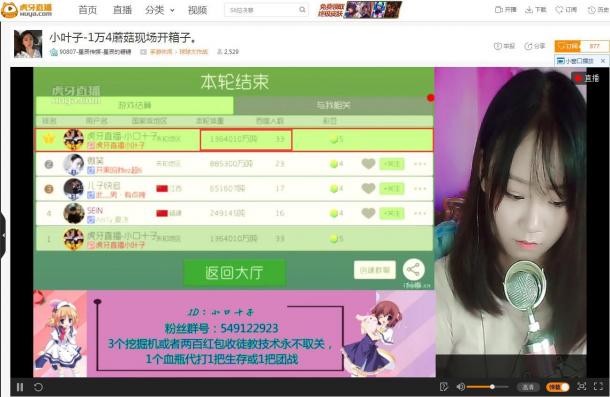
Task: Collapse the left sidebar arrow
Action: pyautogui.click(x=3, y=235)
